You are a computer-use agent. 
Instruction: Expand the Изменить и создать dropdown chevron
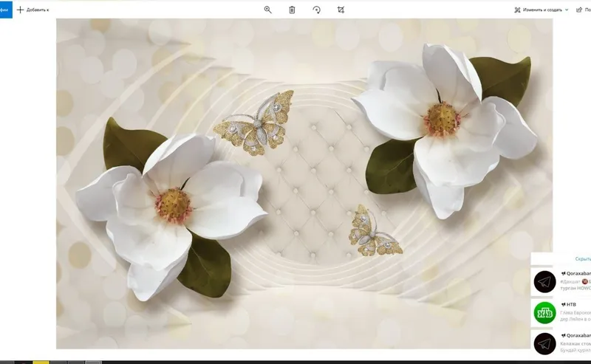(567, 10)
